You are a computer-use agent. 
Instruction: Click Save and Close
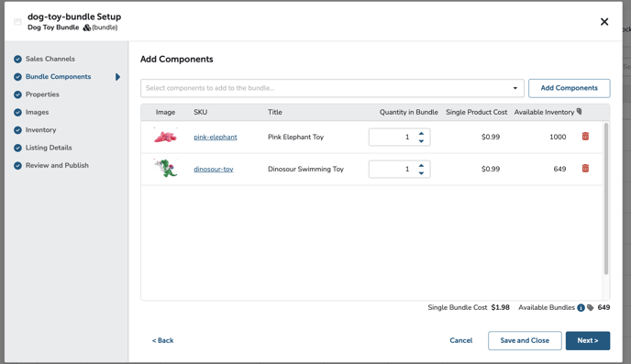(525, 341)
